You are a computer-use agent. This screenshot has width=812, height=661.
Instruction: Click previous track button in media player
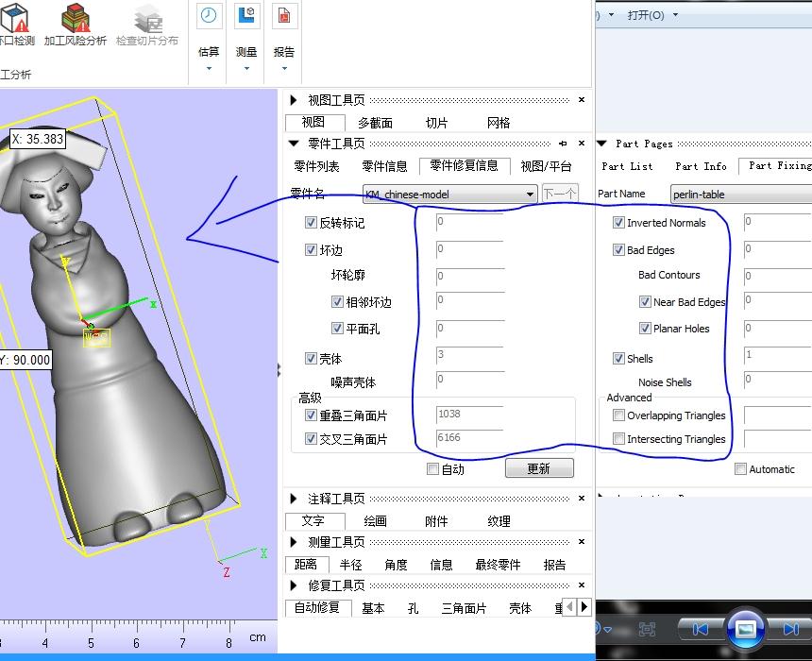click(x=701, y=630)
